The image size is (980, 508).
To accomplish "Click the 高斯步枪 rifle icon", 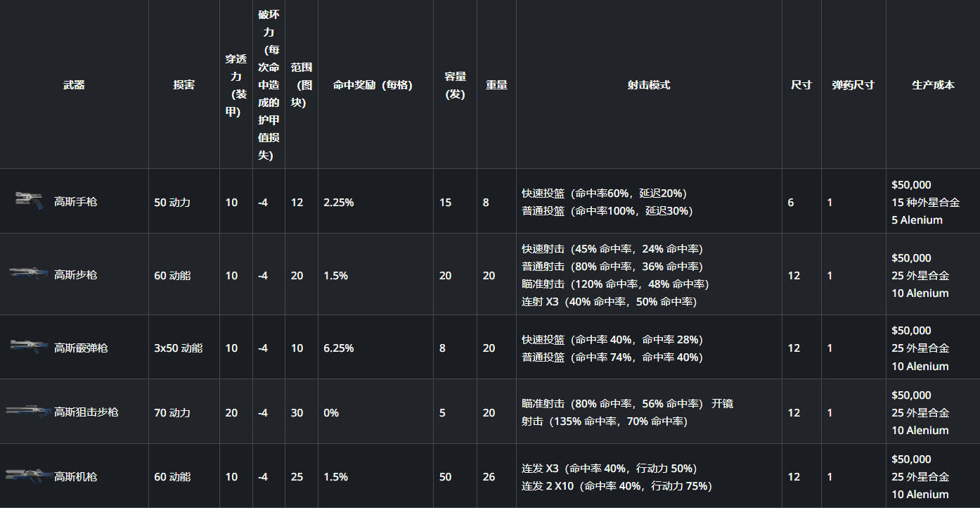I will pos(30,273).
